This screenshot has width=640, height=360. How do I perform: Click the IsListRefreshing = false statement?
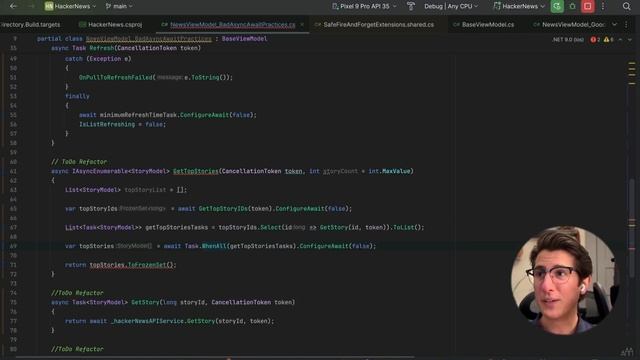click(122, 124)
